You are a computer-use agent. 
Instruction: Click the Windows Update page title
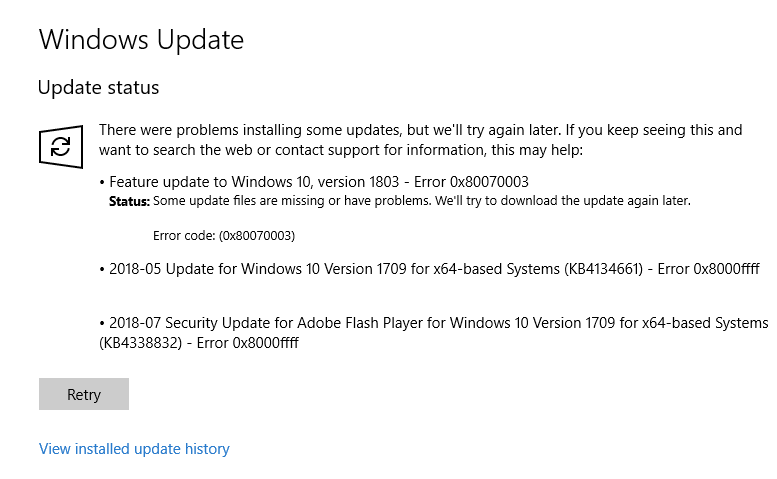[x=140, y=40]
